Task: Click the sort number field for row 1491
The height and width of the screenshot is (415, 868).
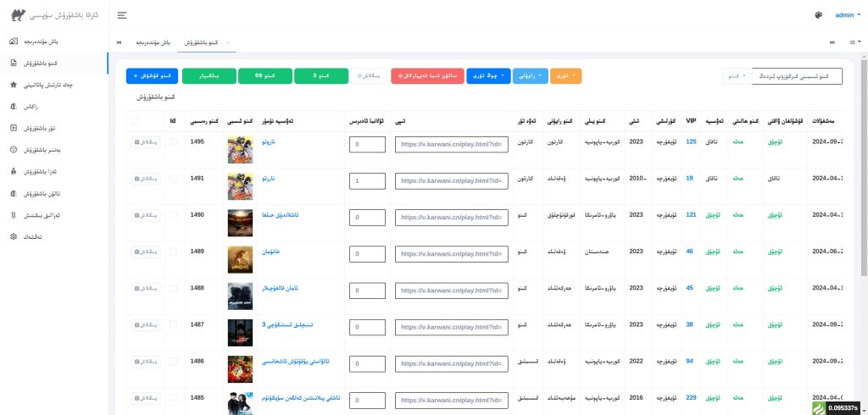Action: pyautogui.click(x=367, y=181)
